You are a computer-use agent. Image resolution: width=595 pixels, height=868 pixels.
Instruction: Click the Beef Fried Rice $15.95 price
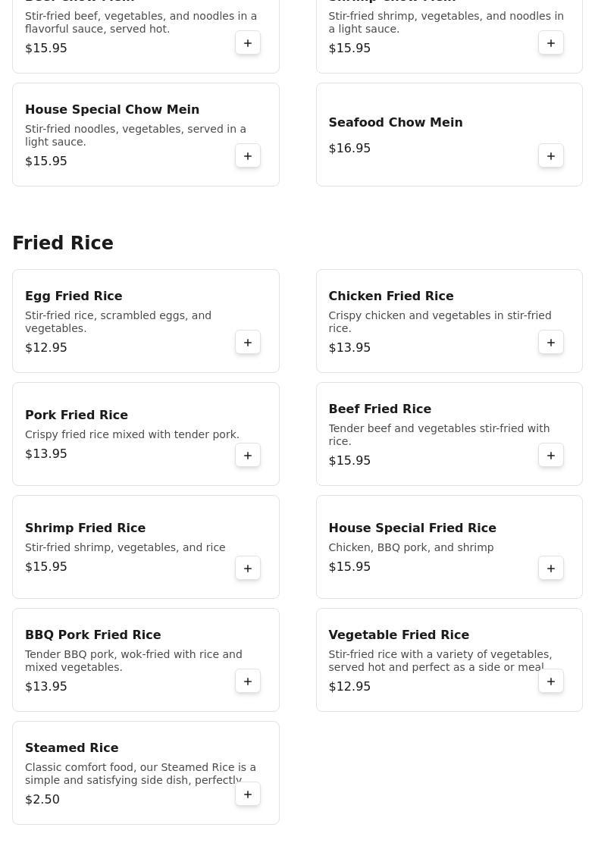click(x=349, y=461)
